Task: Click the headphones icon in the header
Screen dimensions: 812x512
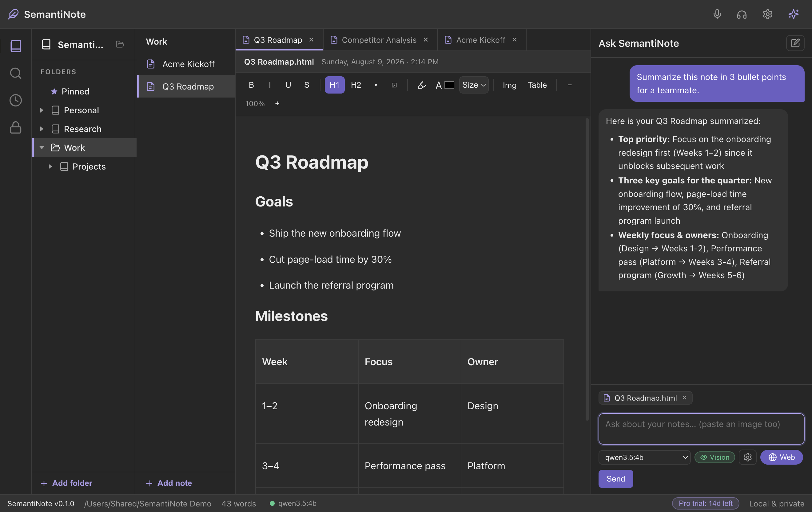Action: (742, 14)
